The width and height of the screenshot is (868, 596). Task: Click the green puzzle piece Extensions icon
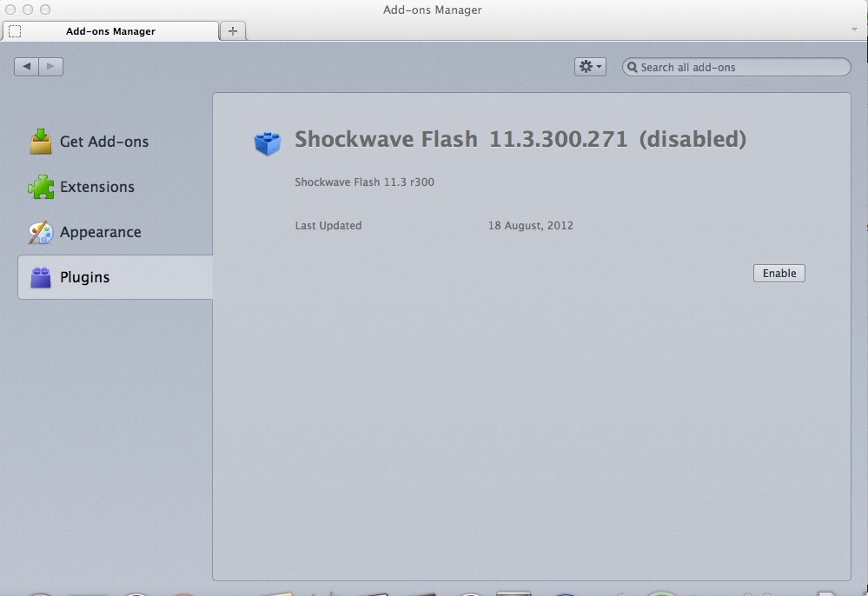click(41, 187)
